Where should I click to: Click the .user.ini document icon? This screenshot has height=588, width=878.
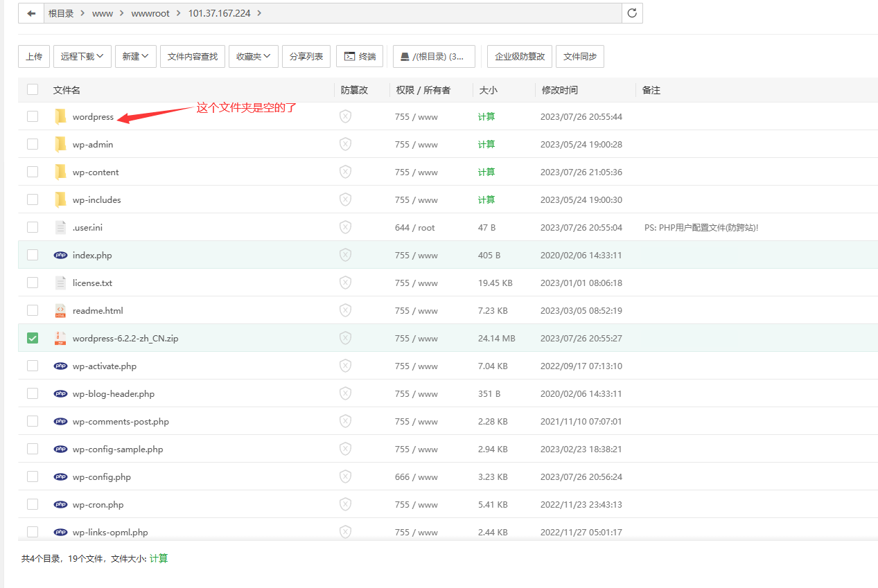pos(60,227)
